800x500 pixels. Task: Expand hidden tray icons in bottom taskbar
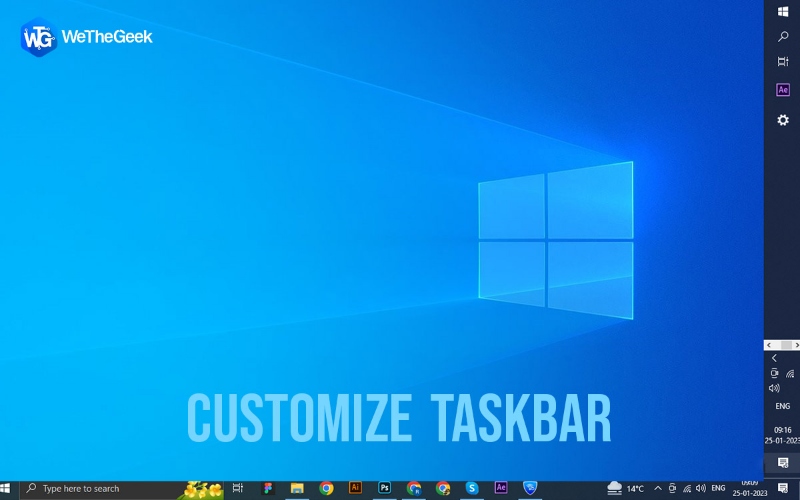[x=657, y=488]
